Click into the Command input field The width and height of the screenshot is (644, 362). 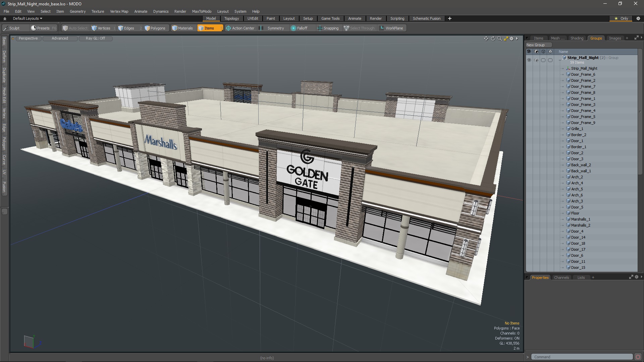click(582, 357)
